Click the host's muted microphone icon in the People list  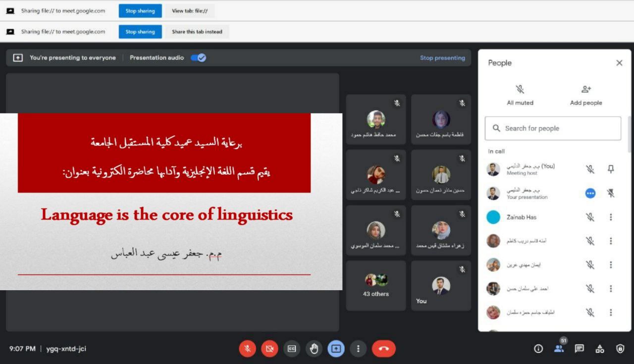(x=590, y=169)
